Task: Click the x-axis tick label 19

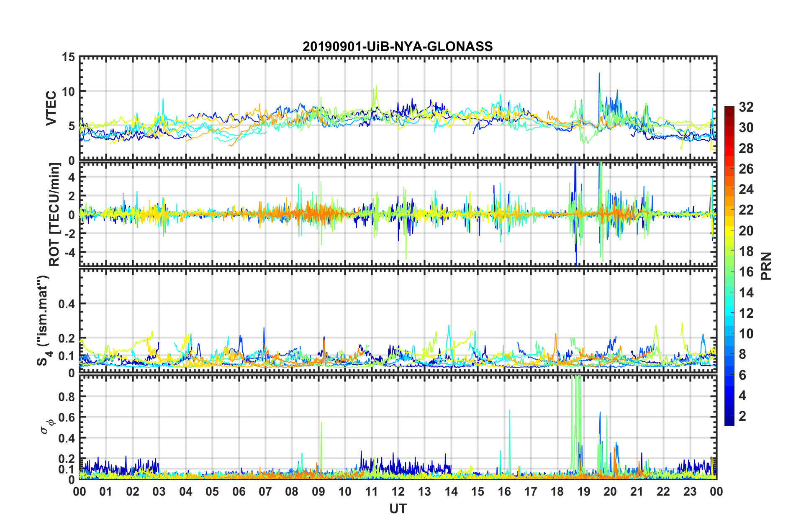Action: (584, 491)
